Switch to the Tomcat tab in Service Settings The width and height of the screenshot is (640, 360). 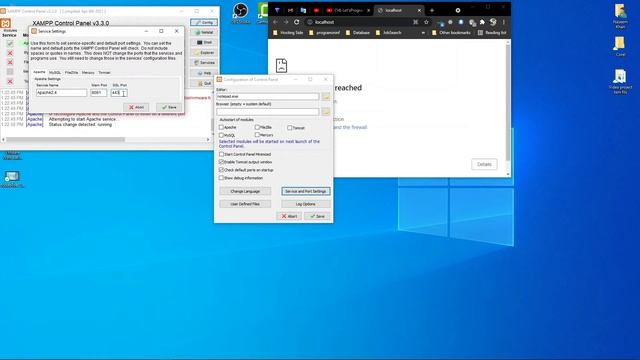[x=104, y=73]
